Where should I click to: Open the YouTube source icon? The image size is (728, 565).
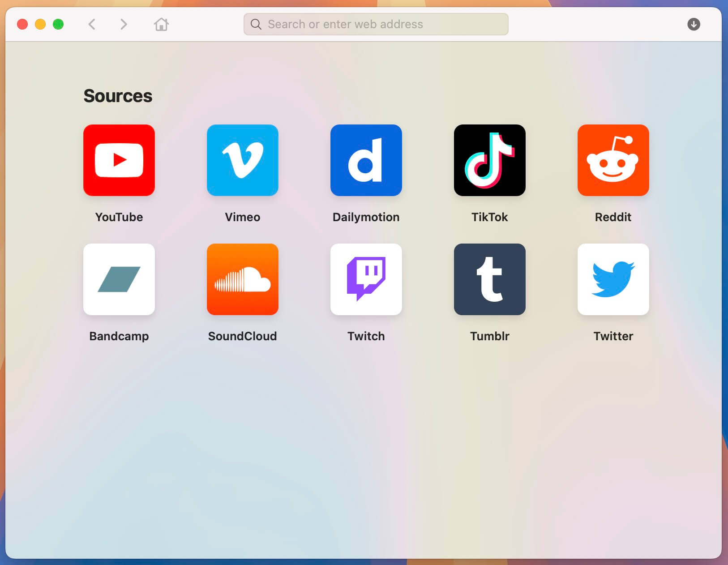point(119,160)
